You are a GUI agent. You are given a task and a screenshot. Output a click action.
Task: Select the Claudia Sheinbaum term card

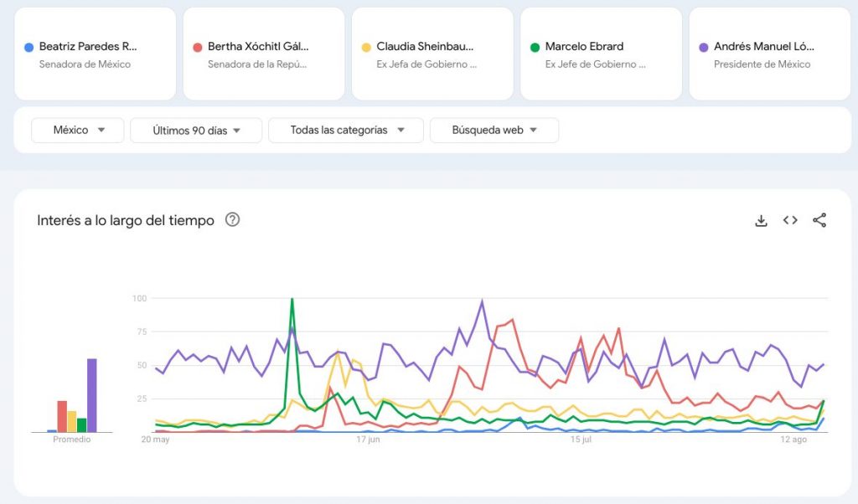pos(432,54)
